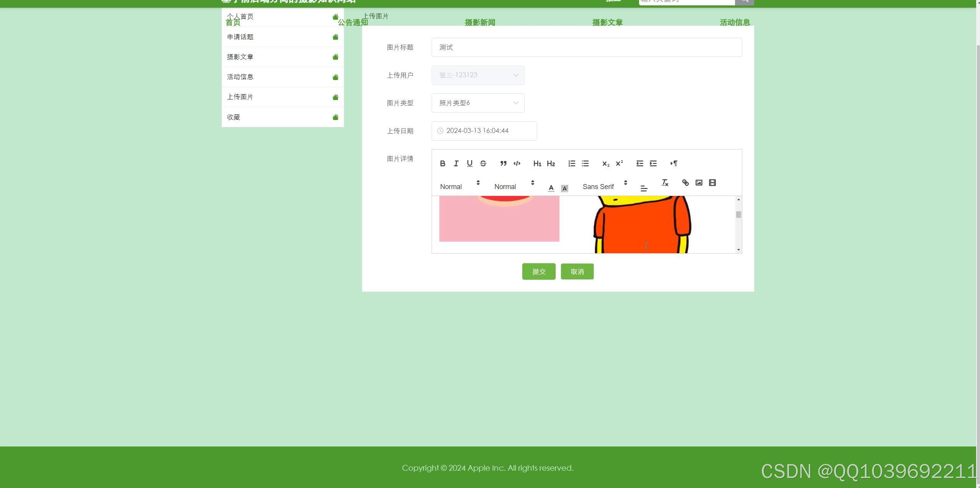Apply italic formatting in editor toolbar
980x488 pixels.
click(x=456, y=163)
